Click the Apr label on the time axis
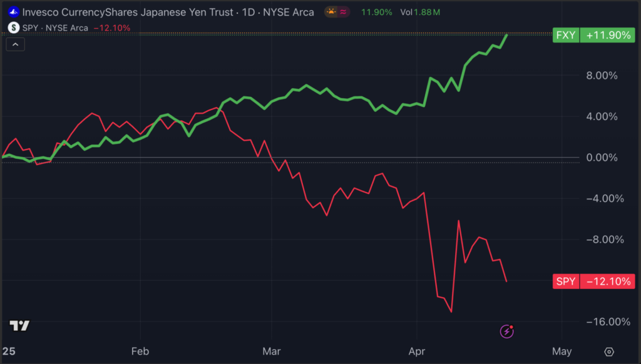 tap(417, 351)
